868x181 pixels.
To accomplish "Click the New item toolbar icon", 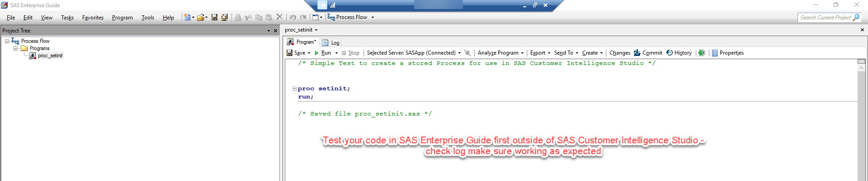I will pos(187,17).
